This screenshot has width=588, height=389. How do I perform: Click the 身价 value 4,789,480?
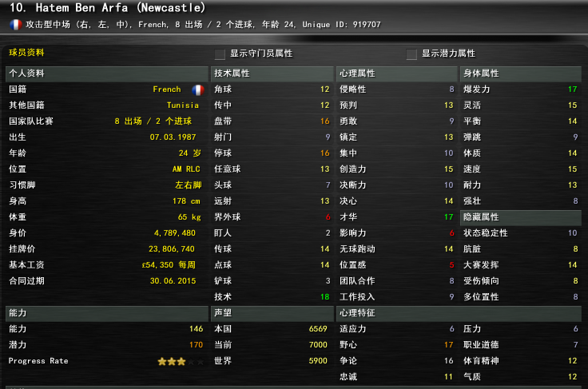pos(175,233)
